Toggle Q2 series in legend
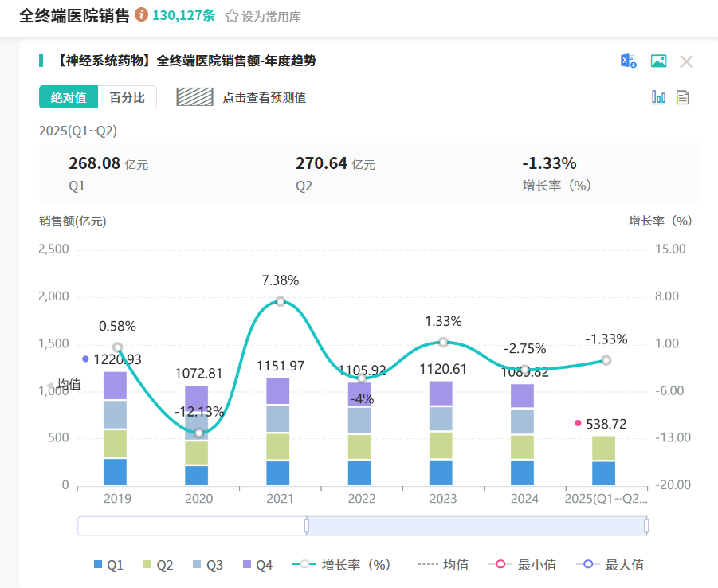The width and height of the screenshot is (718, 588). [158, 565]
